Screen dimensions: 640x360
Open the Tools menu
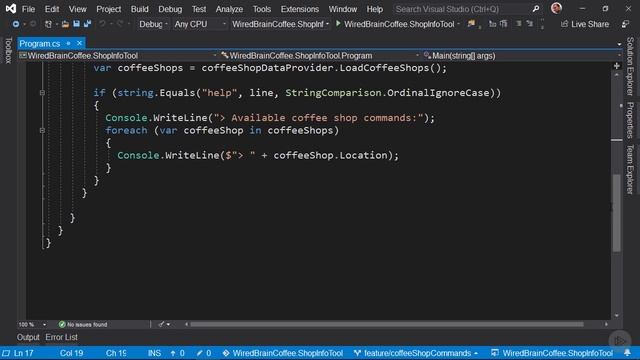(261, 9)
